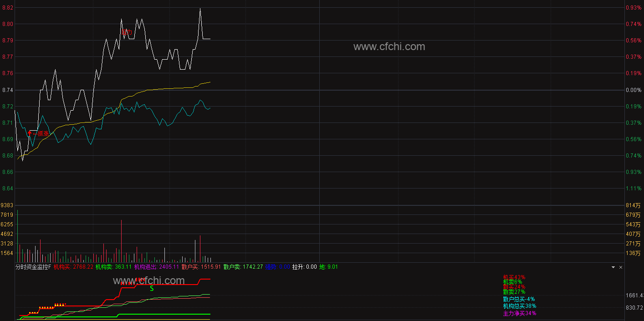
Task: Click the green S sell signal marker
Action: point(152,288)
